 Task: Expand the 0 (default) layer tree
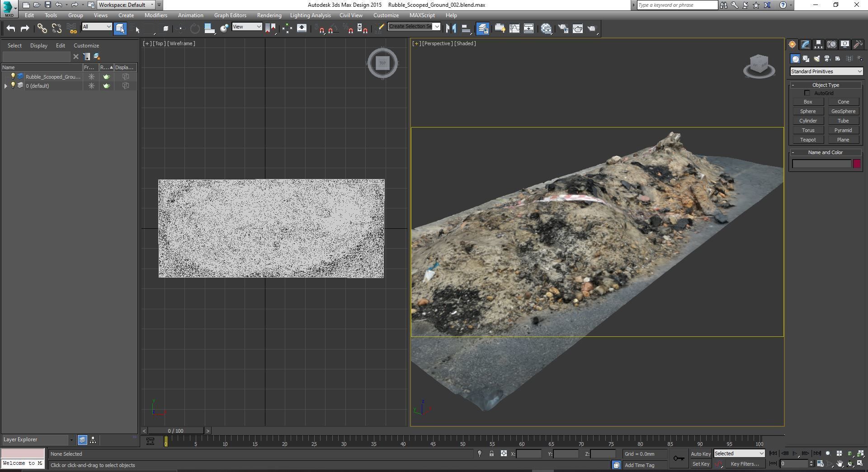click(6, 85)
